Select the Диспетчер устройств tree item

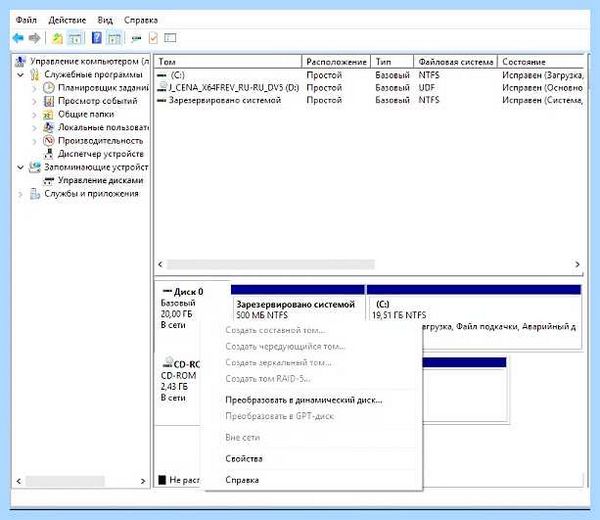point(101,154)
